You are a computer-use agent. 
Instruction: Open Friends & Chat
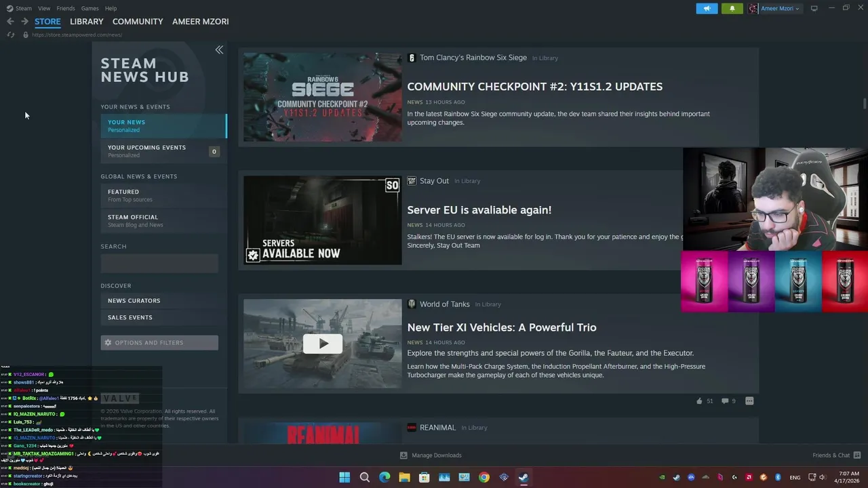click(836, 455)
